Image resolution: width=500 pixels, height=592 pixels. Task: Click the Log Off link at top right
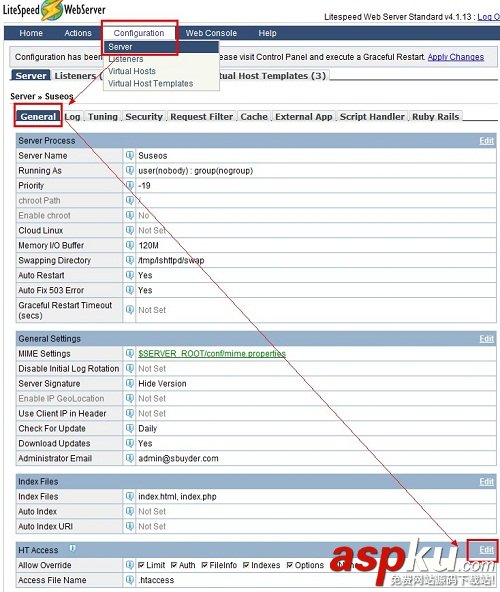[488, 17]
